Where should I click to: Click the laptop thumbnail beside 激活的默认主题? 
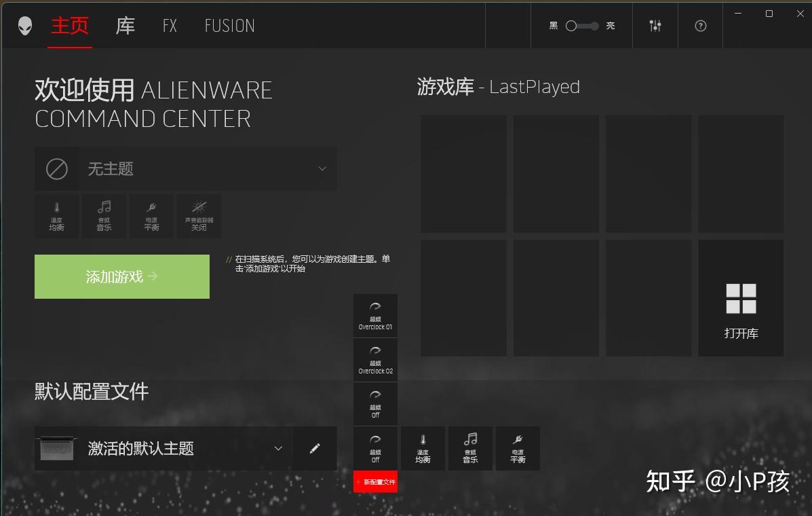click(x=57, y=449)
